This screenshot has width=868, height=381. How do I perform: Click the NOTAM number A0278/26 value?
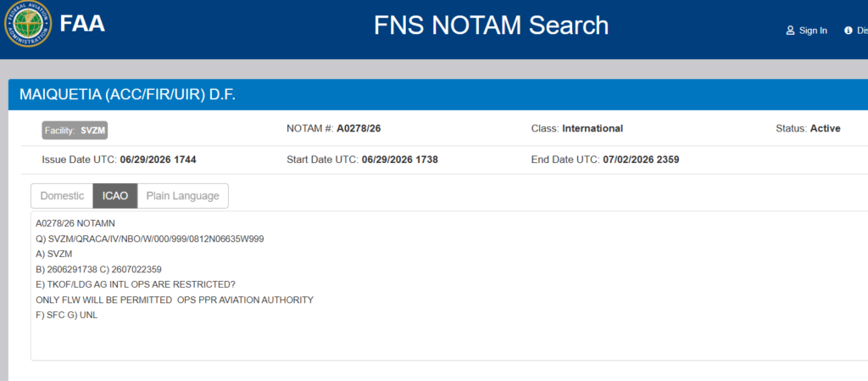pos(359,128)
